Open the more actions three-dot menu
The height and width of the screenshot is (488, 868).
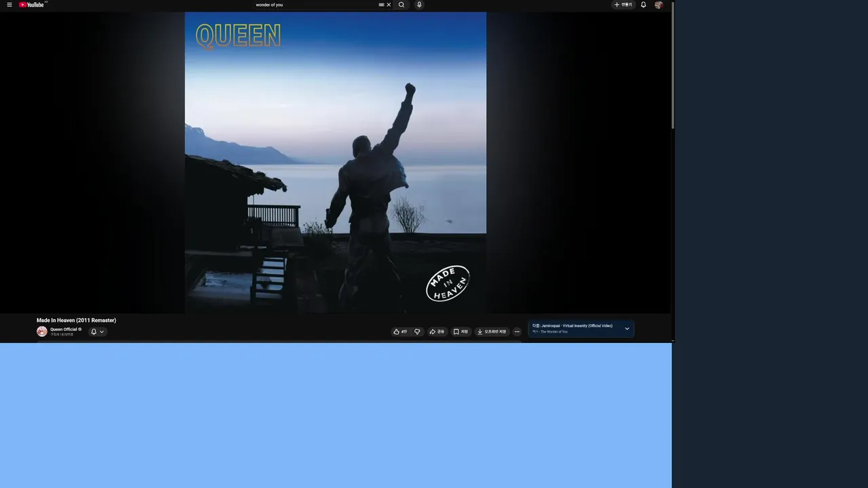pyautogui.click(x=517, y=331)
